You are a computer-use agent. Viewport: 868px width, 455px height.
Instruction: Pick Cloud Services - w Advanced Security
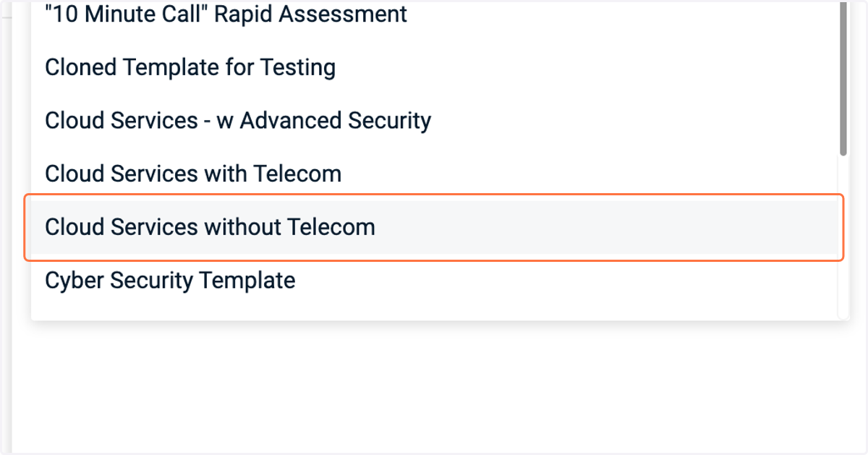pos(434,120)
